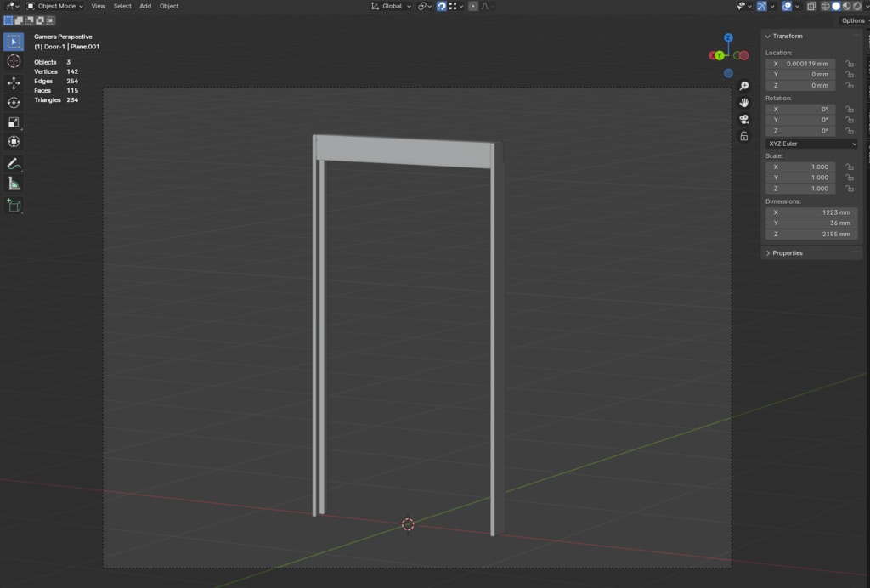The height and width of the screenshot is (588, 870).
Task: Switch to Rendered viewport shading
Action: (857, 6)
